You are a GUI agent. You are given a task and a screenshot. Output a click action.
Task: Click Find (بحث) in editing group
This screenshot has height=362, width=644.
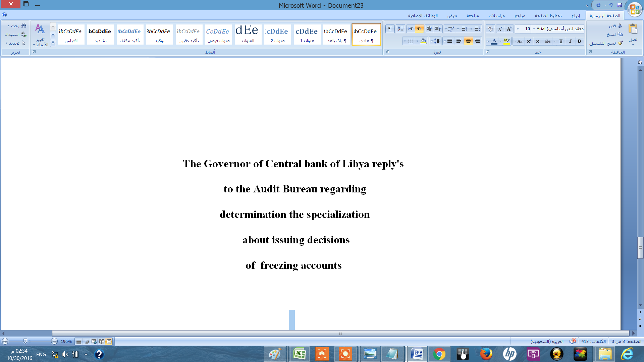[x=17, y=26]
